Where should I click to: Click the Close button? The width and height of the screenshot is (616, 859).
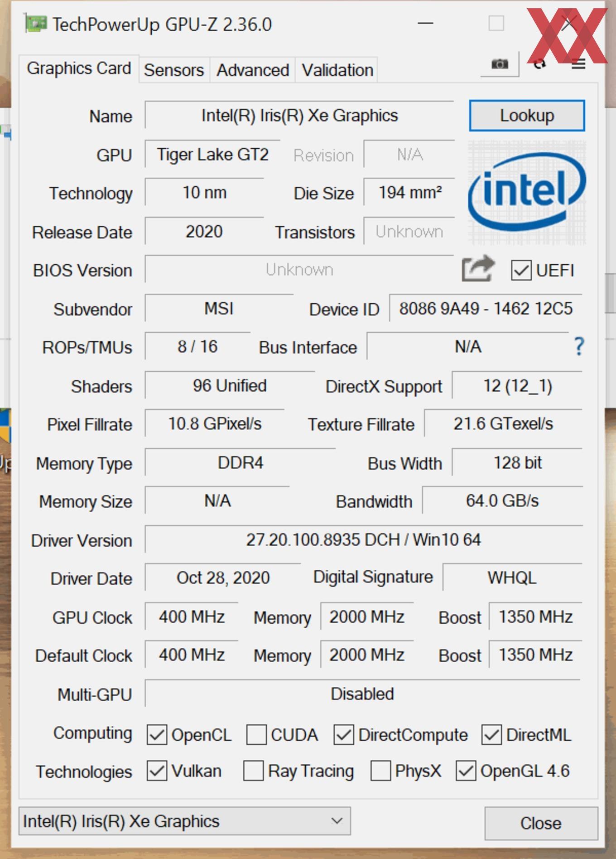point(541,823)
